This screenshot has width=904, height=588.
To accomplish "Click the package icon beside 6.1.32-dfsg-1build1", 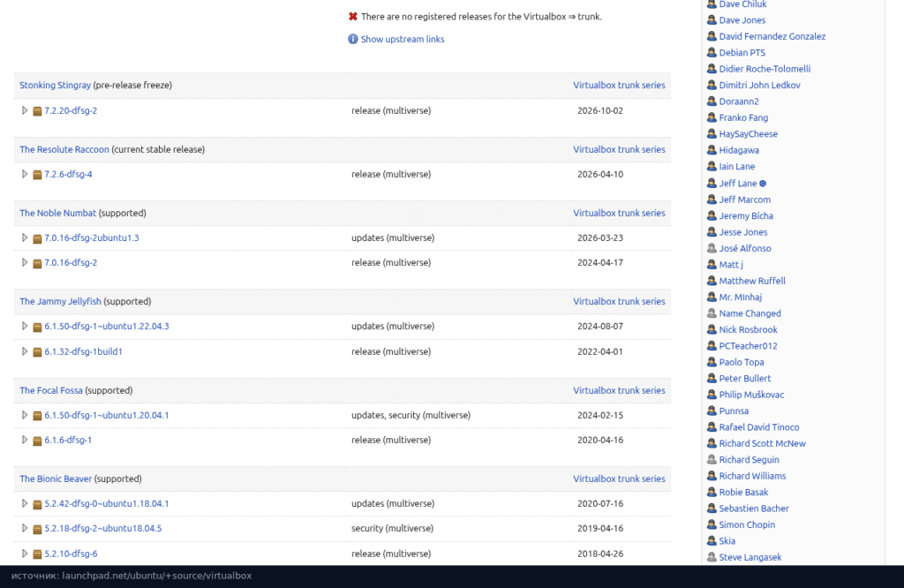I will click(x=37, y=352).
